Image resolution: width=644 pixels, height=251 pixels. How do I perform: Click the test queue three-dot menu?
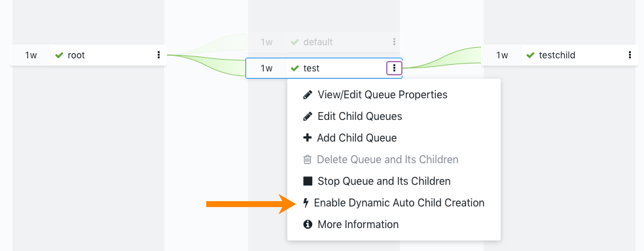[x=394, y=68]
